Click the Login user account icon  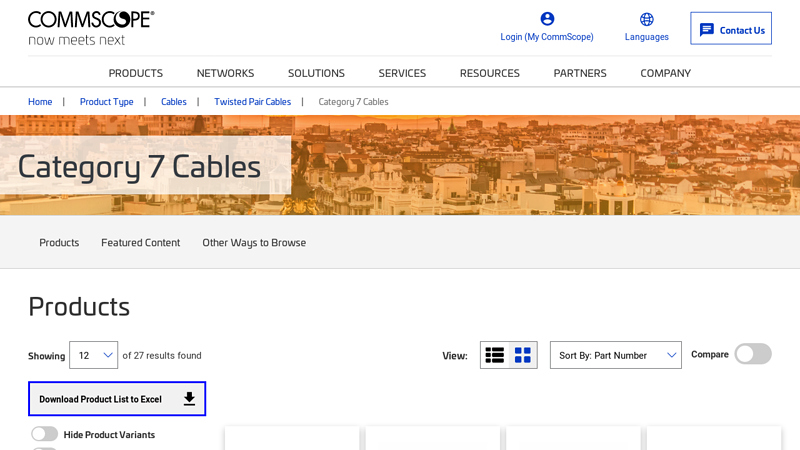[547, 19]
